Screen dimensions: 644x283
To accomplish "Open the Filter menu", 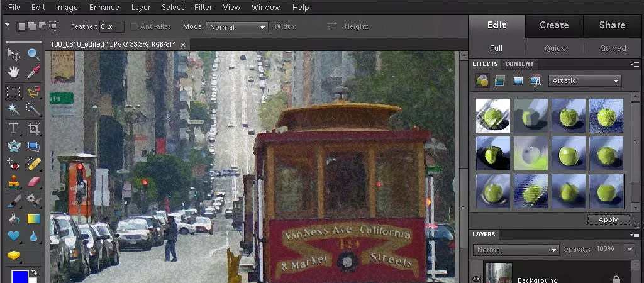I will tap(203, 8).
